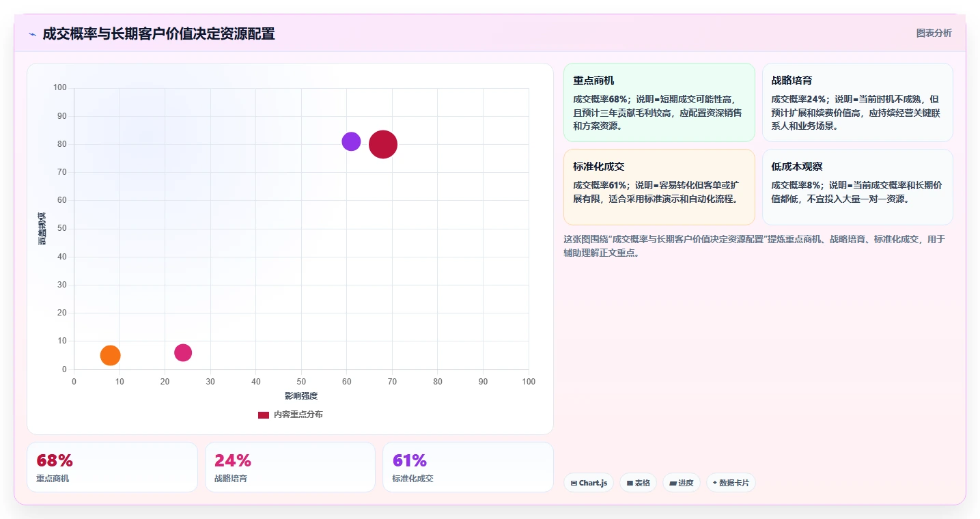Click the icon inside the Chart.js chip
The height and width of the screenshot is (519, 980).
(574, 483)
